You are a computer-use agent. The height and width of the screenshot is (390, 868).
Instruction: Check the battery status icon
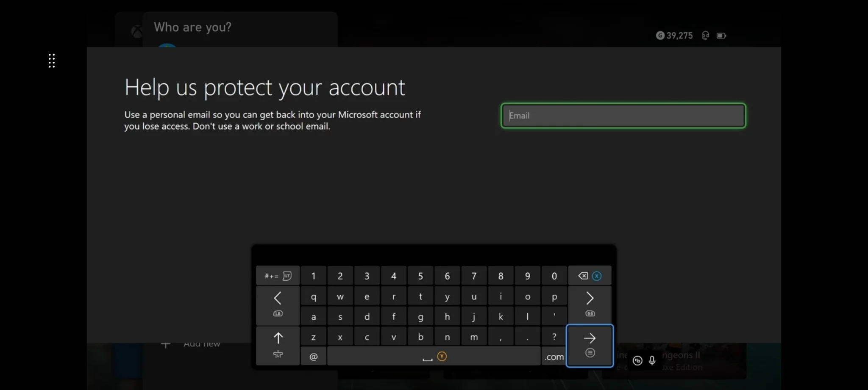721,36
